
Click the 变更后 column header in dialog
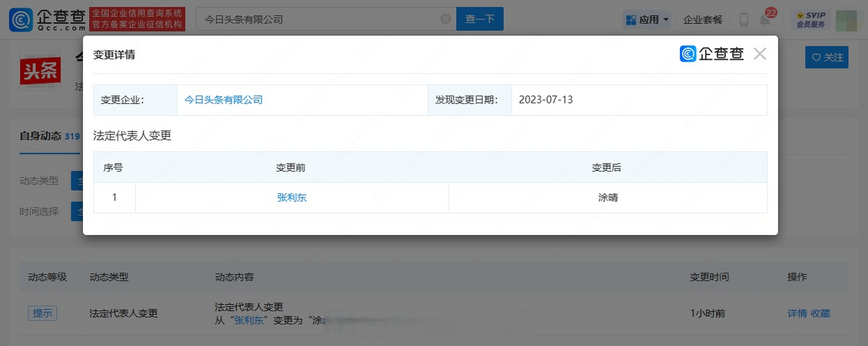click(x=606, y=168)
